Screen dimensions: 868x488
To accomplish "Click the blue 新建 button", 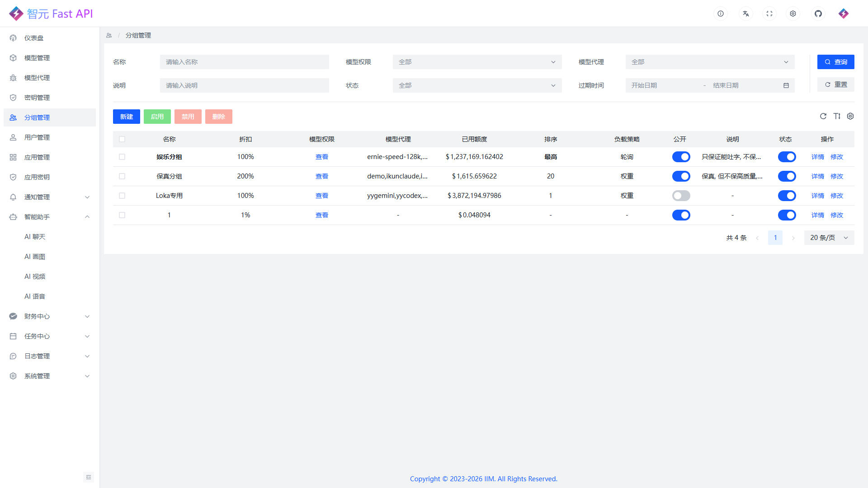I will (x=127, y=117).
